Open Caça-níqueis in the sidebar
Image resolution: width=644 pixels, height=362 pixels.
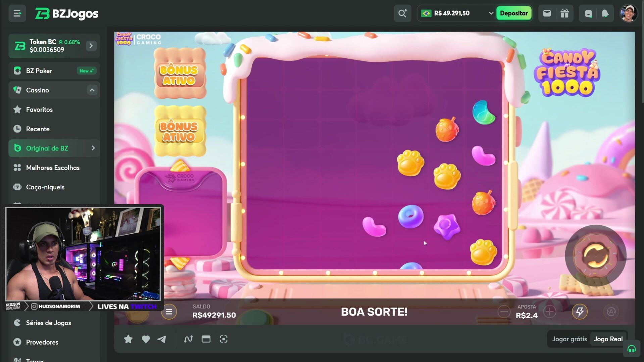point(54,187)
